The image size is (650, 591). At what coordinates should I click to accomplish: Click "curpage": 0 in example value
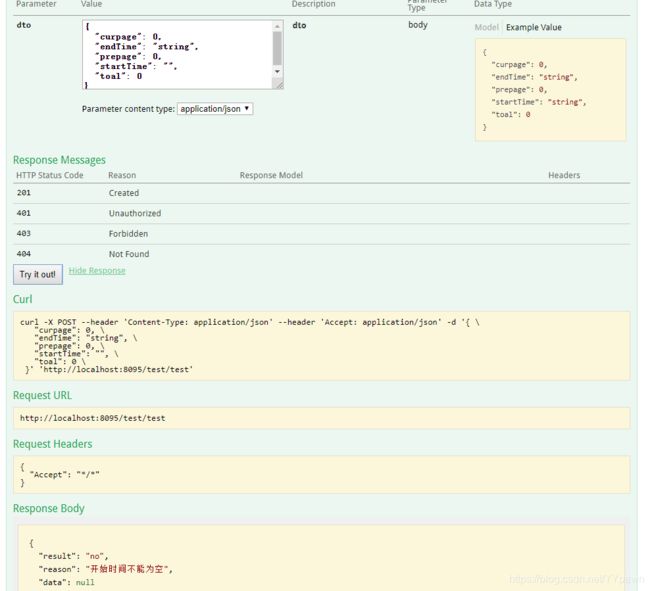tap(519, 65)
